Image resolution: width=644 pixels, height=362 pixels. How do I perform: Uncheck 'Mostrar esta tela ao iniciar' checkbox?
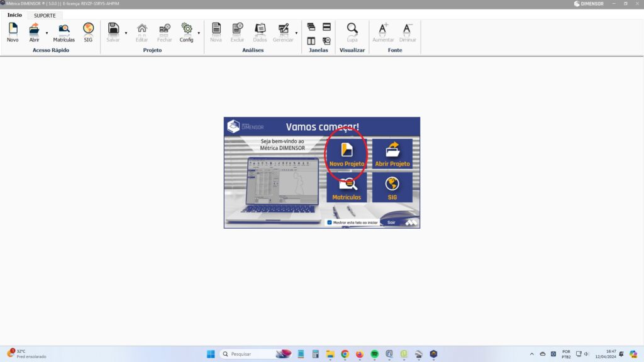330,222
